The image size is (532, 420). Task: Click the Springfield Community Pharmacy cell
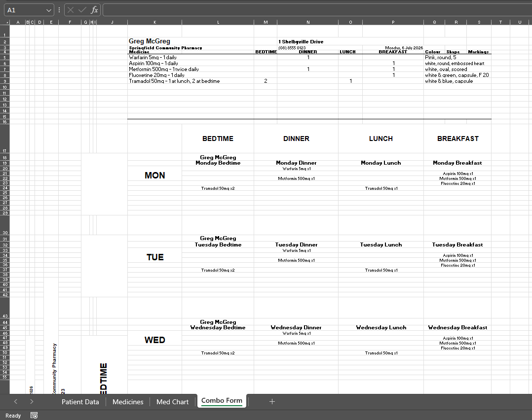tap(166, 48)
